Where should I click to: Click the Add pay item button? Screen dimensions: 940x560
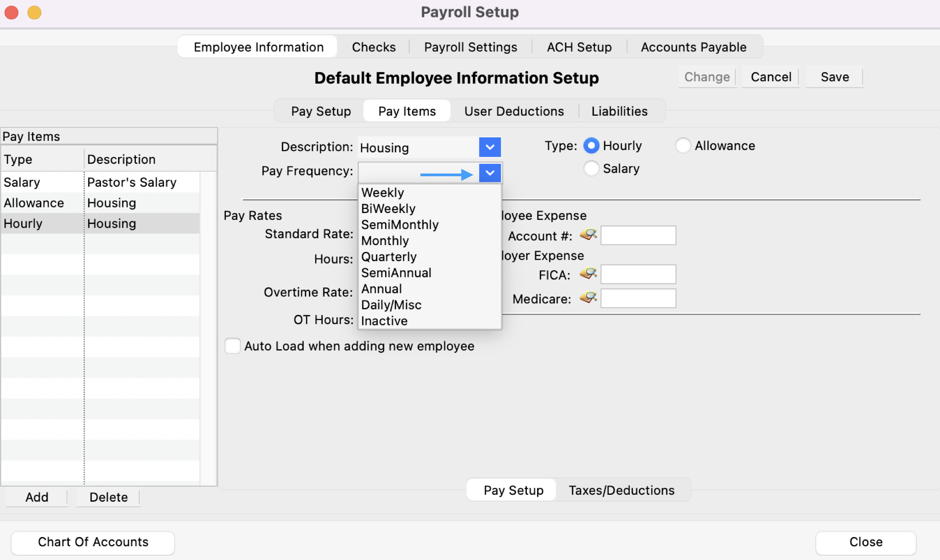click(x=37, y=497)
